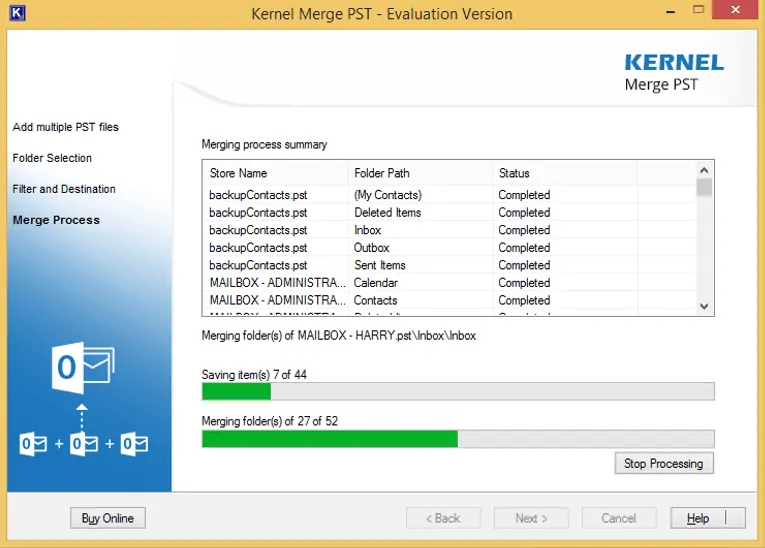The height and width of the screenshot is (548, 765).
Task: Click the Saving items progress bar
Action: [x=458, y=391]
